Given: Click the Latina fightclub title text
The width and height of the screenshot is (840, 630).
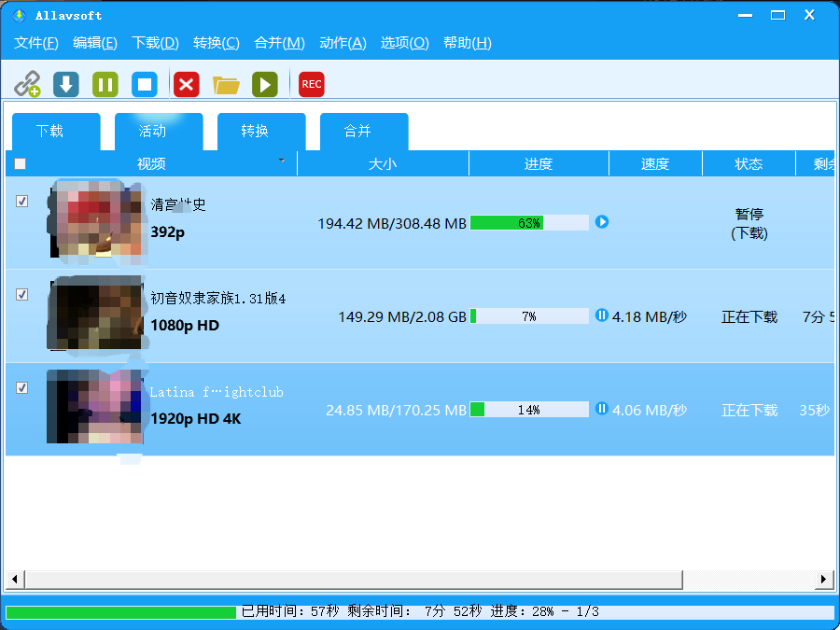Looking at the screenshot, I should point(217,392).
